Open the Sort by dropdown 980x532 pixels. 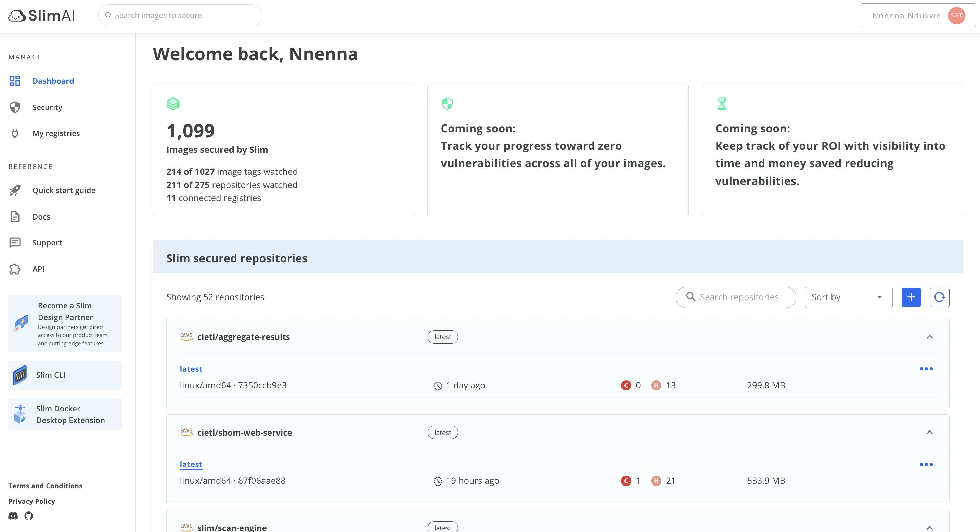point(849,297)
